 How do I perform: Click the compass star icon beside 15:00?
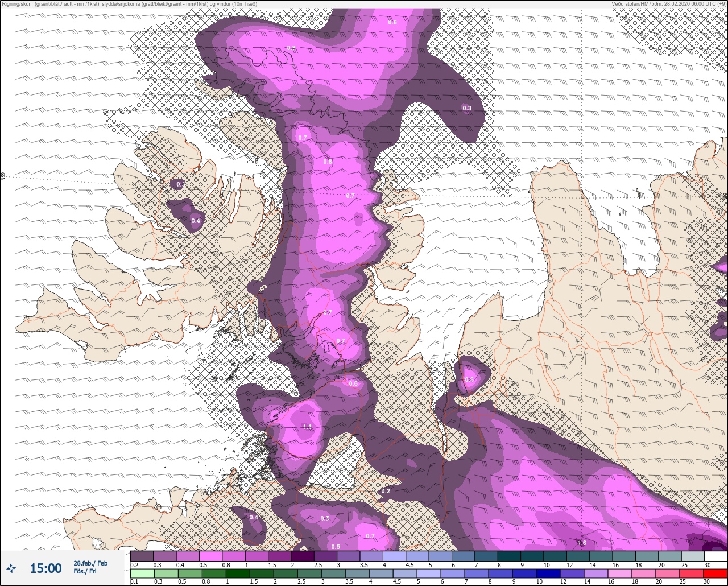pyautogui.click(x=11, y=568)
